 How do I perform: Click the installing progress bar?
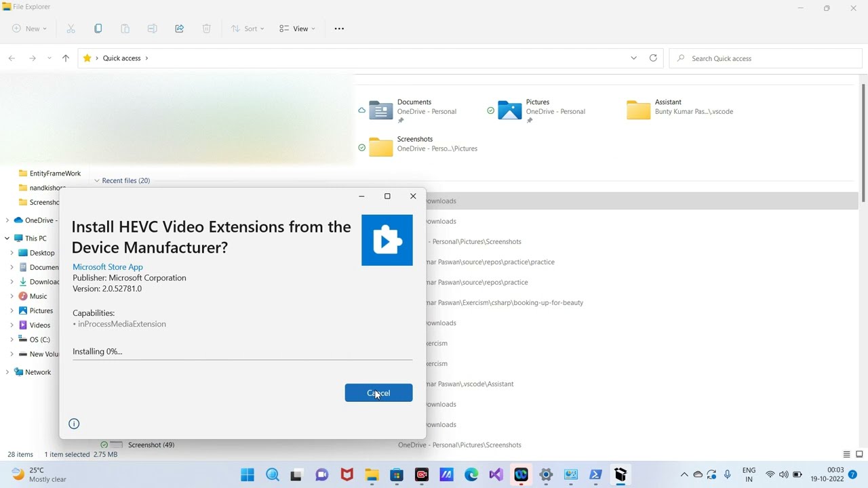(x=242, y=359)
